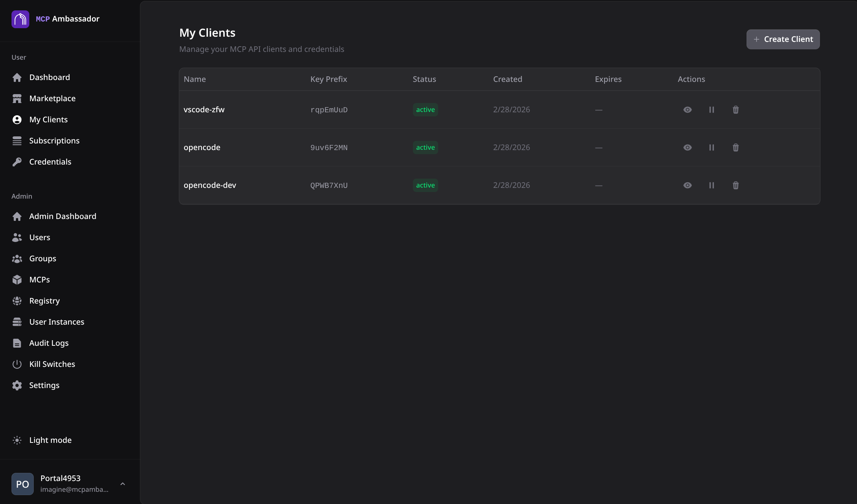The width and height of the screenshot is (857, 504).
Task: Click the Create Client button
Action: (x=783, y=39)
